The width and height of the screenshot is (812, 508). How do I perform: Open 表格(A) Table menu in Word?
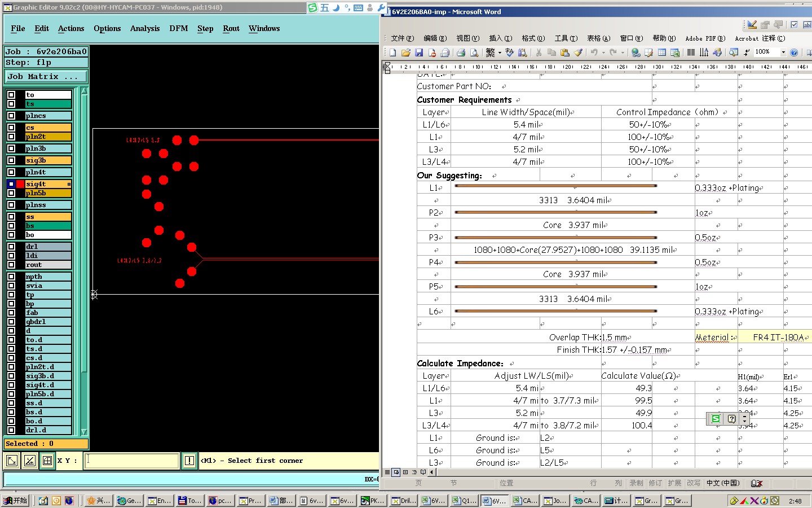[x=599, y=38]
